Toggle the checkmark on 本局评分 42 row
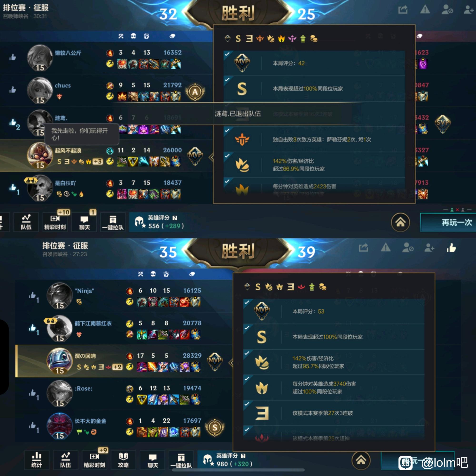476x476 pixels. 227,54
